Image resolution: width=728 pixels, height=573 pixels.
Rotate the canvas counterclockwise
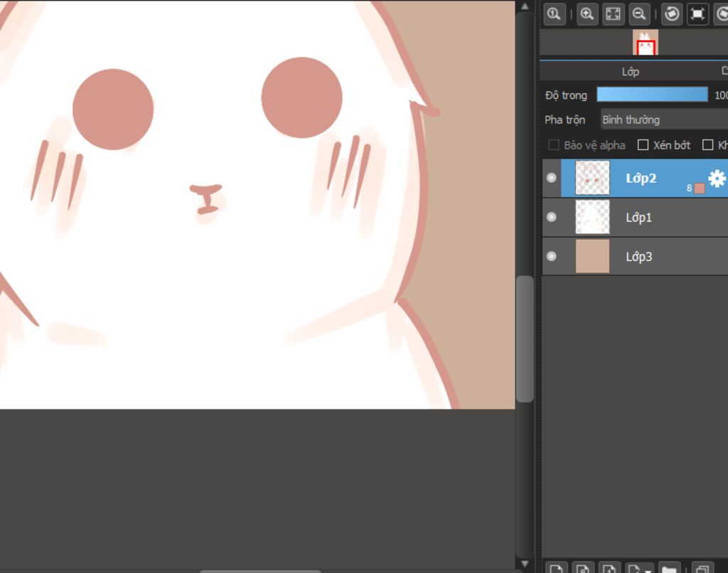(672, 14)
